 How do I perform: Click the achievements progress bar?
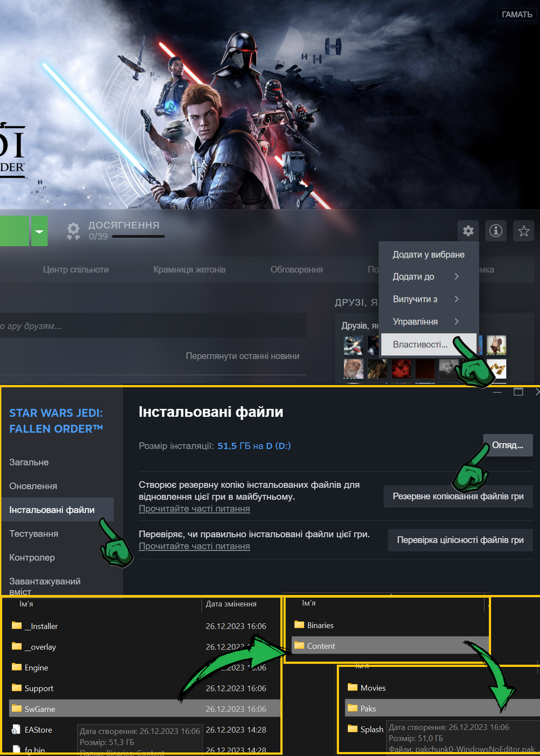coord(138,237)
